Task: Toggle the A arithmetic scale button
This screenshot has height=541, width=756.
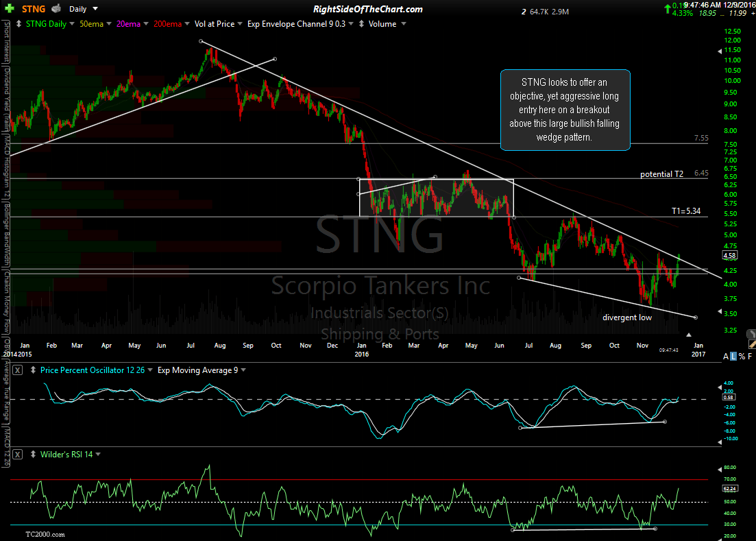Action: tap(726, 357)
